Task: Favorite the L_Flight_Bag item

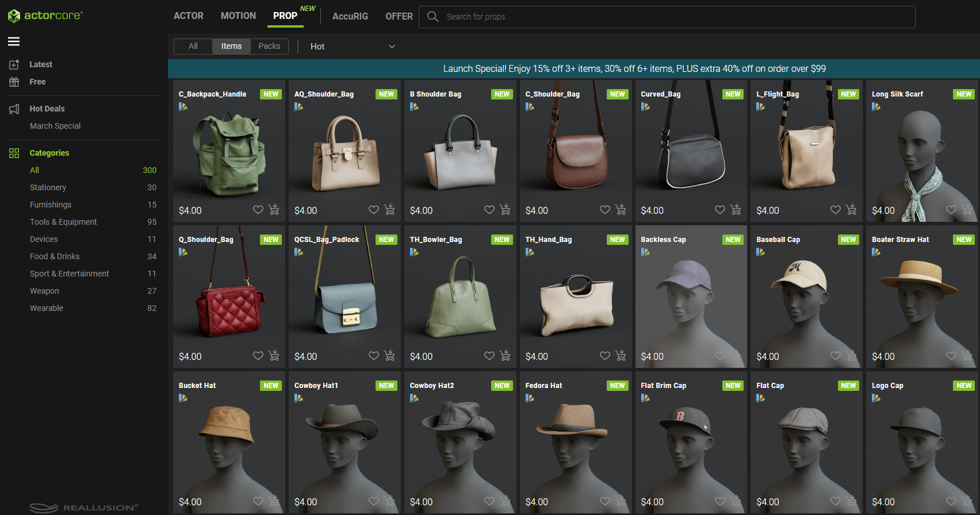Action: (836, 210)
